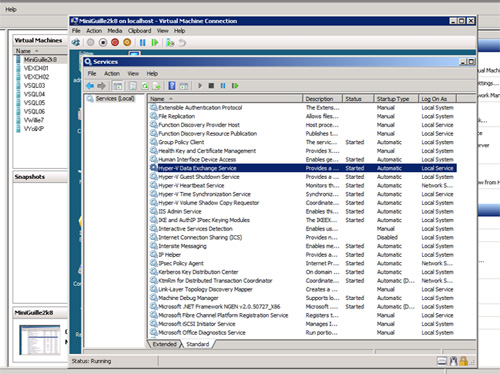Click the MiniGuille2k8 preview thumbnail

coord(40,340)
